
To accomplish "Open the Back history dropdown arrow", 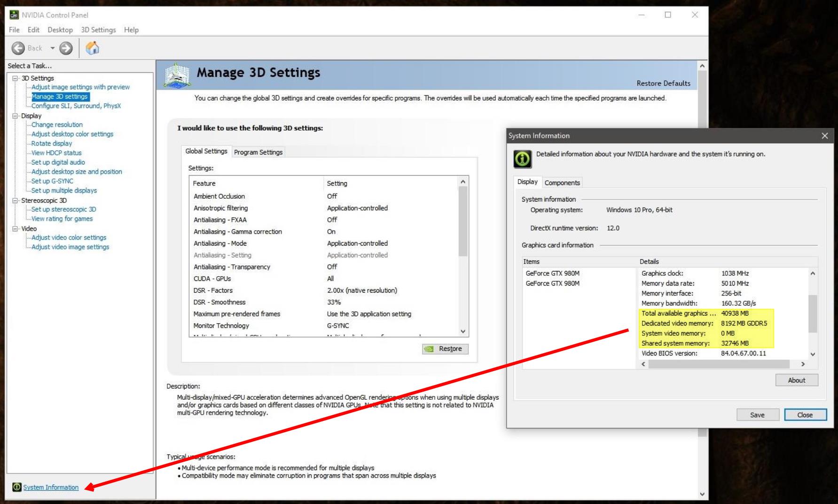I will click(x=53, y=48).
